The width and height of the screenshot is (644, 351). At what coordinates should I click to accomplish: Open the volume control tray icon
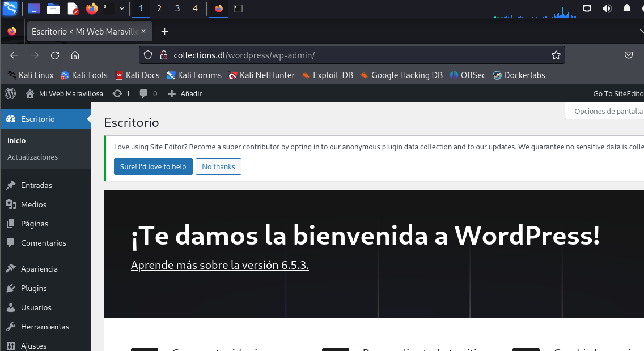tap(607, 8)
